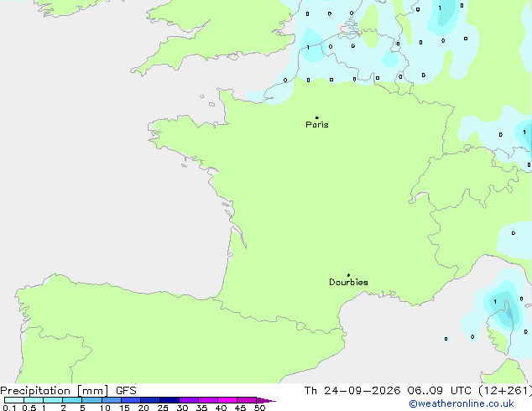This screenshot has height=411, width=532.
Task: Click the Paris city marker dot
Action: point(317,117)
